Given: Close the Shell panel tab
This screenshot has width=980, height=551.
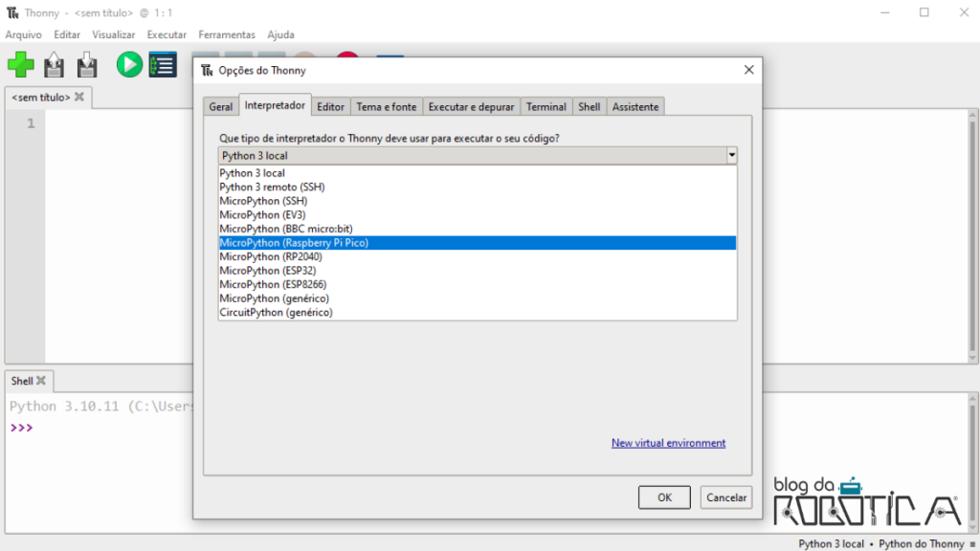Looking at the screenshot, I should coord(41,381).
